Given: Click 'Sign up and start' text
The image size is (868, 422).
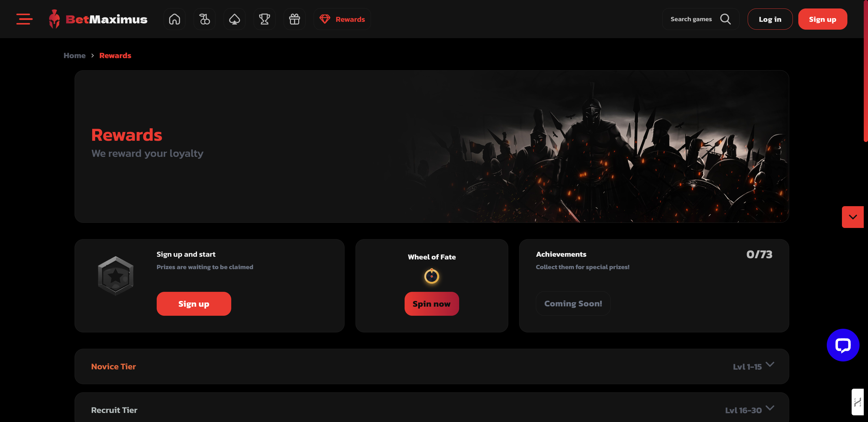Looking at the screenshot, I should [186, 254].
